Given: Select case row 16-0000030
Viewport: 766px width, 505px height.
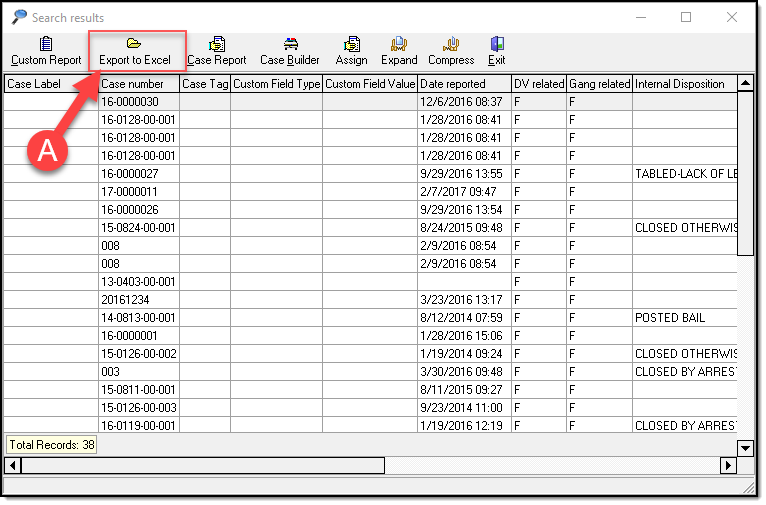Looking at the screenshot, I should click(x=139, y=102).
